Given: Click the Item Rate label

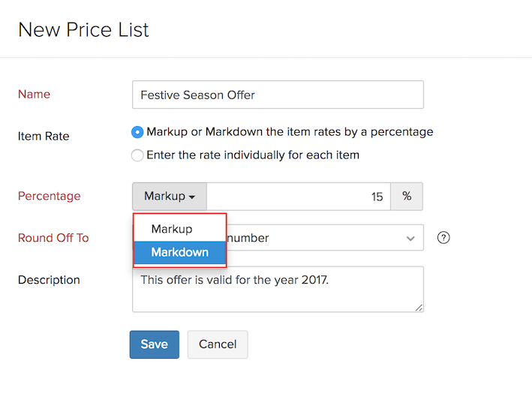Looking at the screenshot, I should [44, 137].
